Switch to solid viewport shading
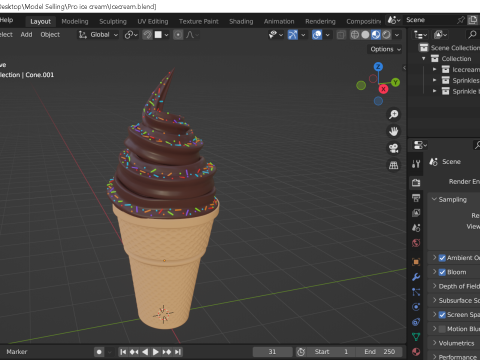The width and height of the screenshot is (480, 360). (365, 35)
